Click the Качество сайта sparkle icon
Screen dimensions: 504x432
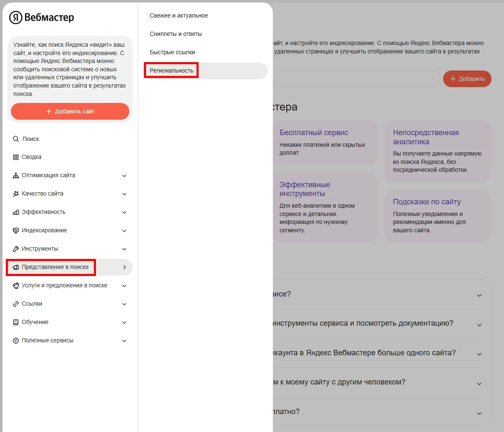(16, 194)
